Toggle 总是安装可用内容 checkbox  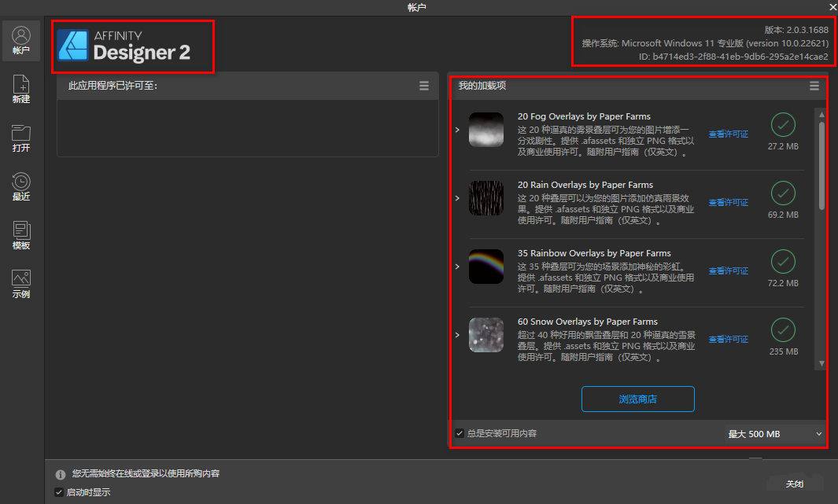point(459,433)
